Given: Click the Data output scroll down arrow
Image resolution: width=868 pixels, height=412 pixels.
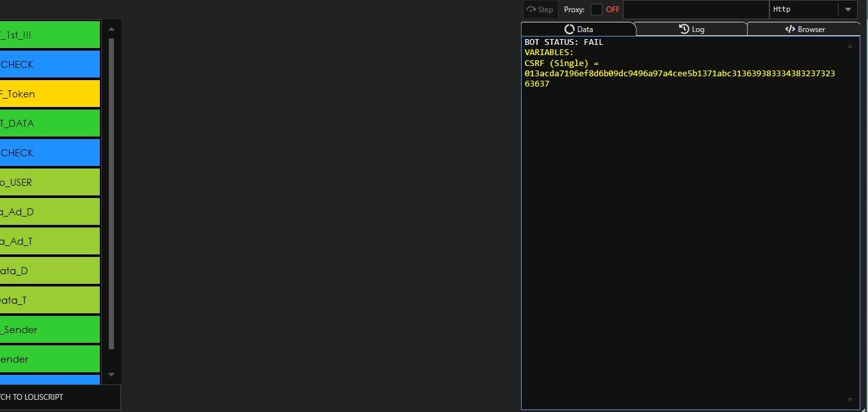Looking at the screenshot, I should 850,399.
